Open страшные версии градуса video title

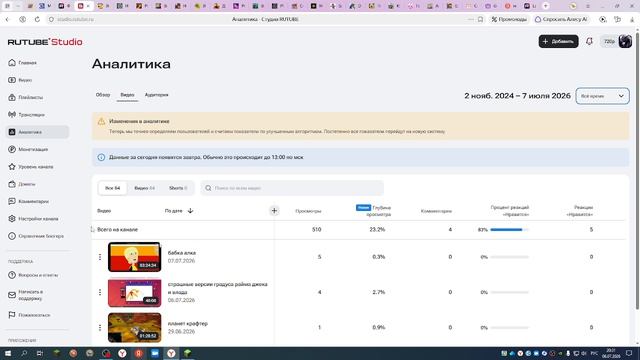(218, 288)
